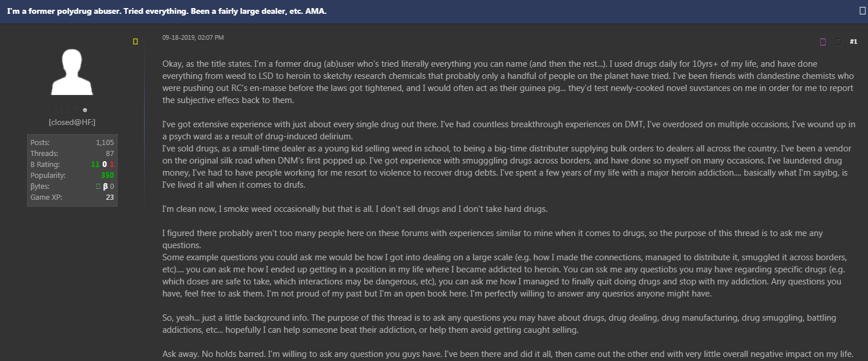Open the #1 post permalink
This screenshot has height=361, width=868.
pyautogui.click(x=854, y=41)
